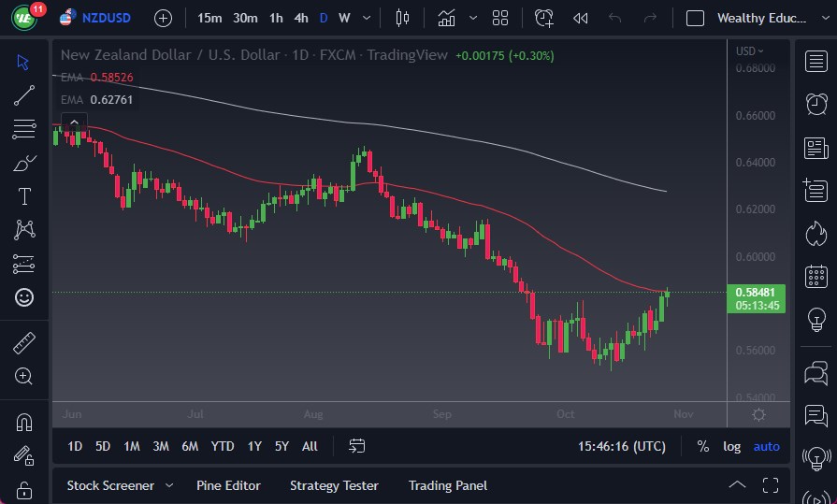Image resolution: width=837 pixels, height=504 pixels.
Task: Expand the Stock Screener dropdown arrow
Action: click(x=169, y=485)
